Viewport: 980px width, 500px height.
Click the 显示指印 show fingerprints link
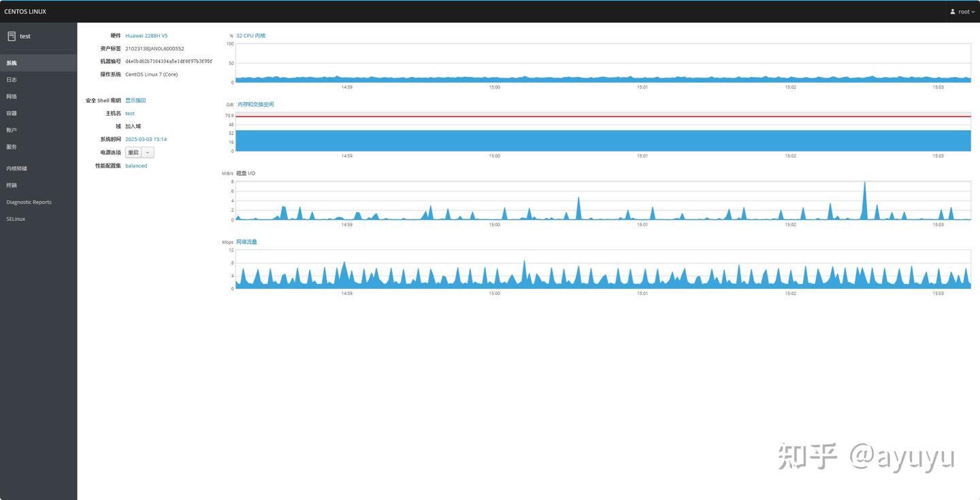[135, 100]
